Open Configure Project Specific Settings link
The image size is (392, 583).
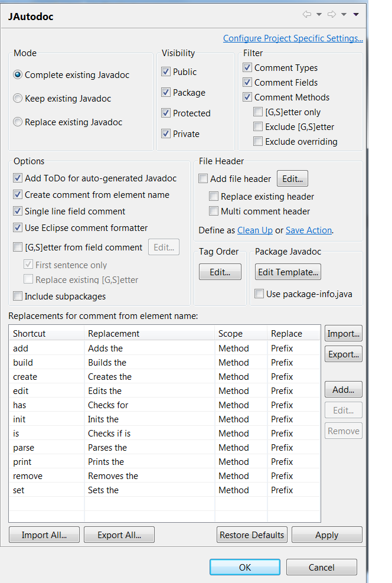[x=293, y=38]
